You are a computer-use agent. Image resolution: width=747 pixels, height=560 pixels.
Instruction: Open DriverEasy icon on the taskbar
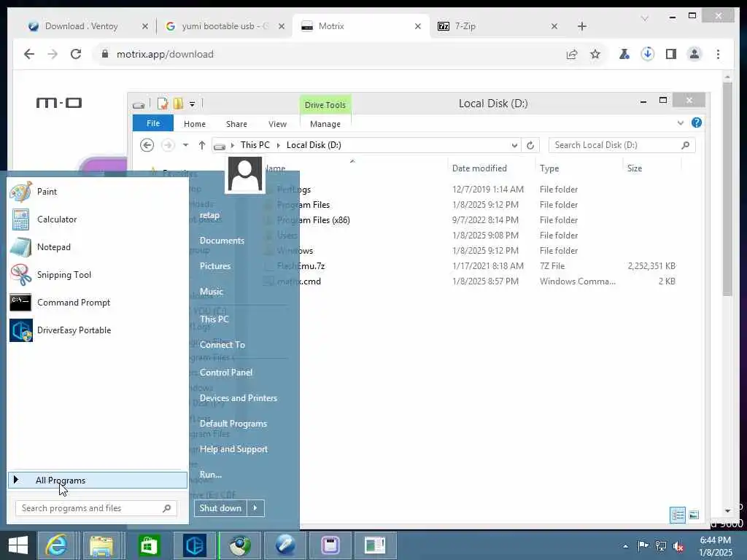pos(194,545)
